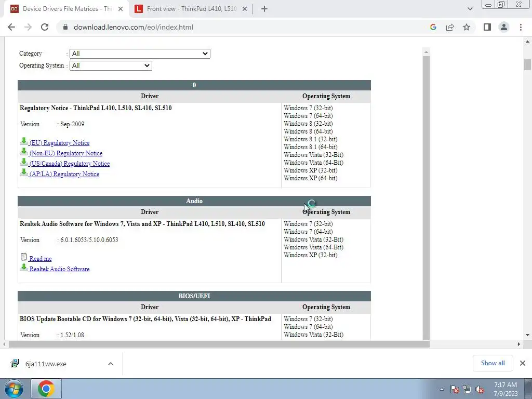This screenshot has height=399, width=532.
Task: Click Windows XP (64-bit) in Regulatory Notice row
Action: coord(311,178)
